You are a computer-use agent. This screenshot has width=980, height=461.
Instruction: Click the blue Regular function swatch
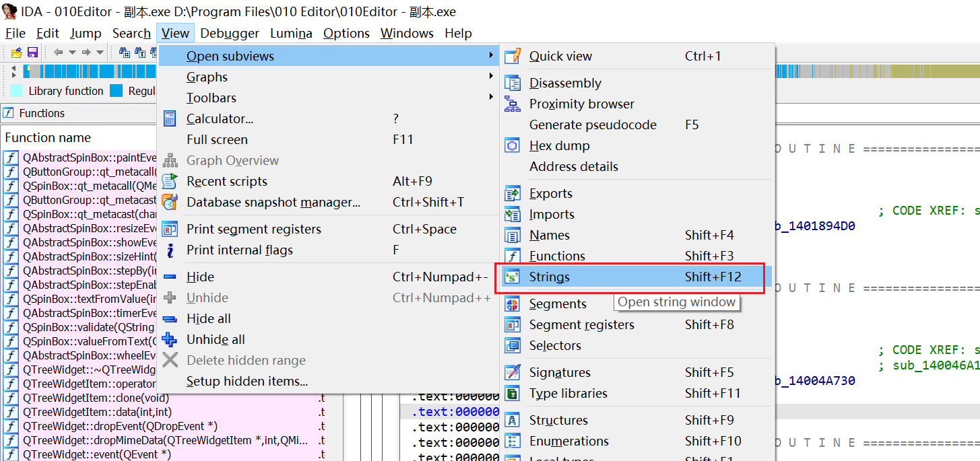(117, 91)
